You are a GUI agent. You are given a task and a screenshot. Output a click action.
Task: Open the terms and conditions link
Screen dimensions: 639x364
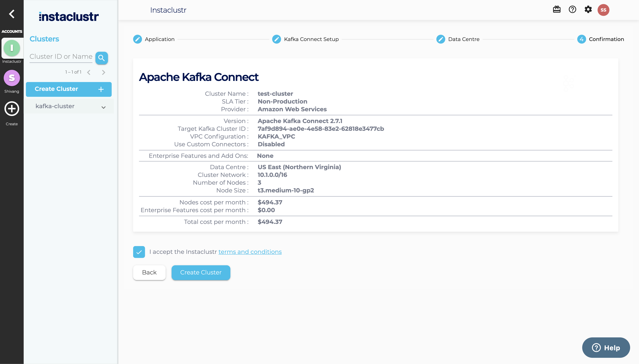point(250,252)
